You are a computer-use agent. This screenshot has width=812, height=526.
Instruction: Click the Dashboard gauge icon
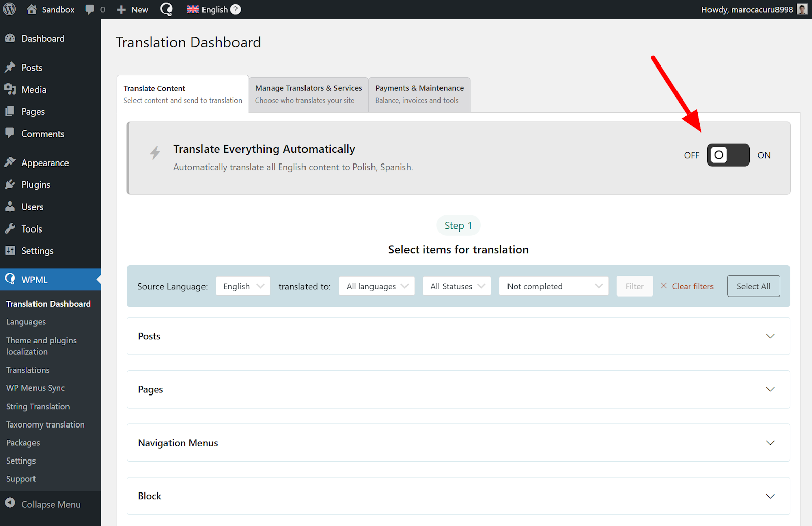(x=10, y=38)
